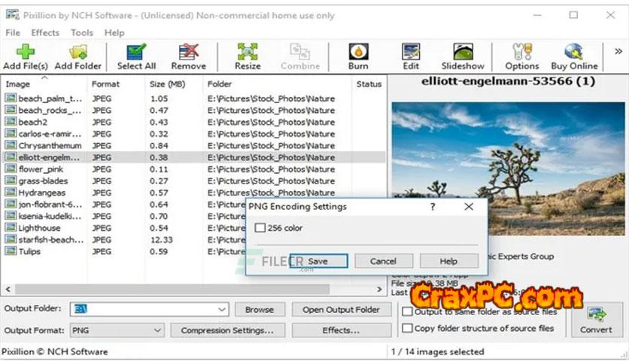Expand the toolbar overflow chevron
The image size is (629, 364).
[618, 51]
